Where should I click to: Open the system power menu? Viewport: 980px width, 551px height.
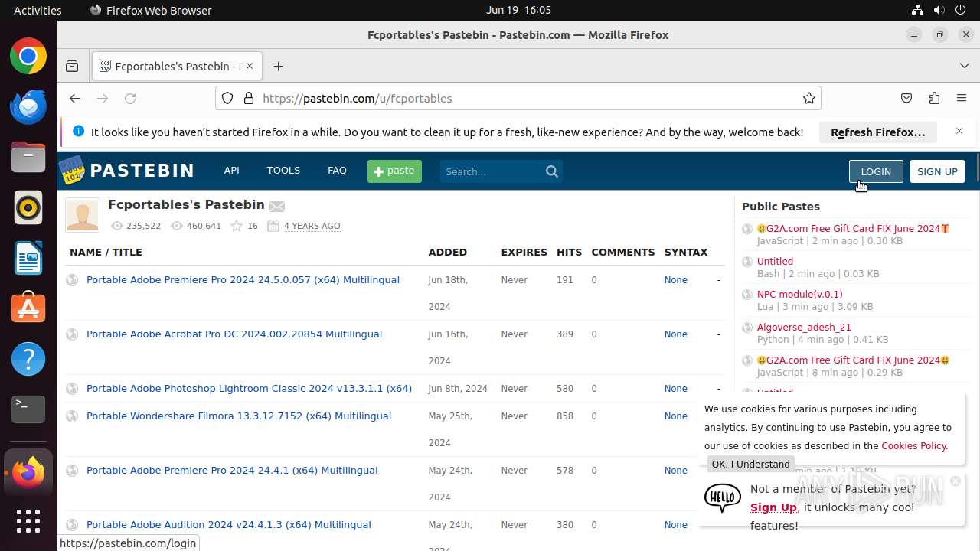(960, 10)
